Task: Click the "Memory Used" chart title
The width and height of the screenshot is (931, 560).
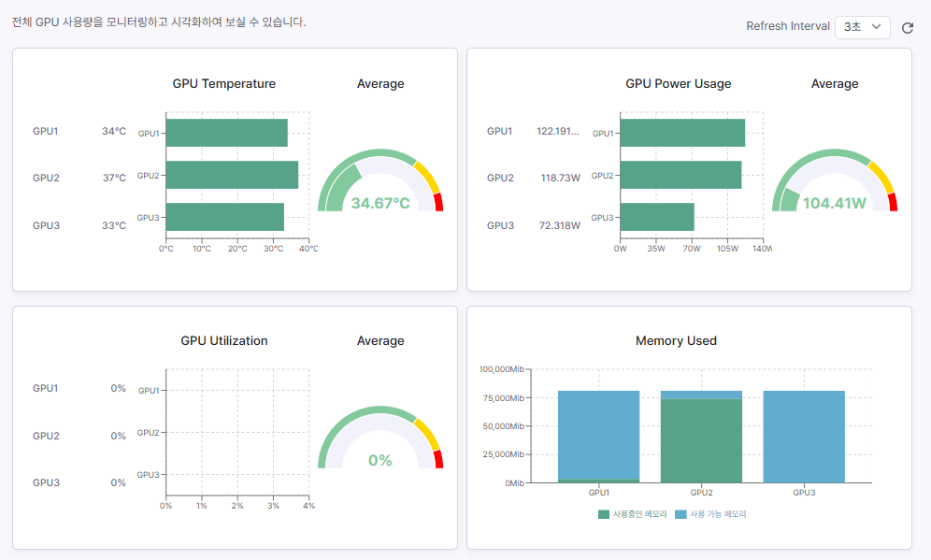Action: point(676,341)
